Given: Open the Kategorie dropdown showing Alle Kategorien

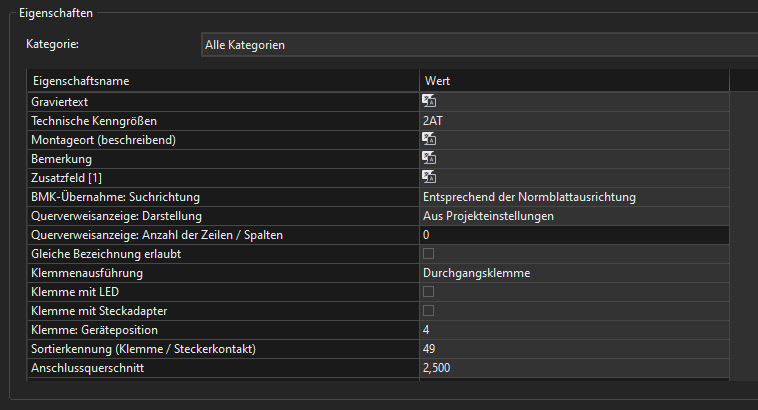Looking at the screenshot, I should (480, 44).
